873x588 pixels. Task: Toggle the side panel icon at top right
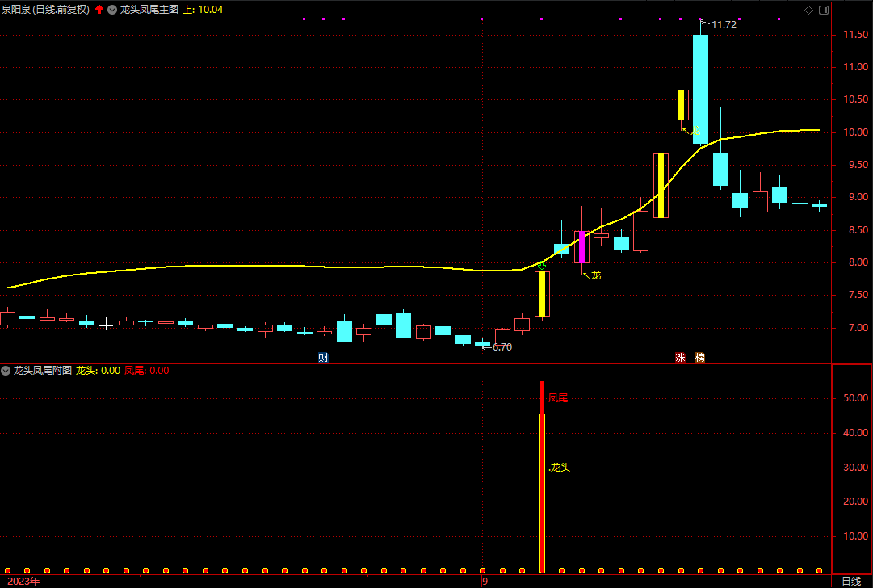click(x=824, y=10)
